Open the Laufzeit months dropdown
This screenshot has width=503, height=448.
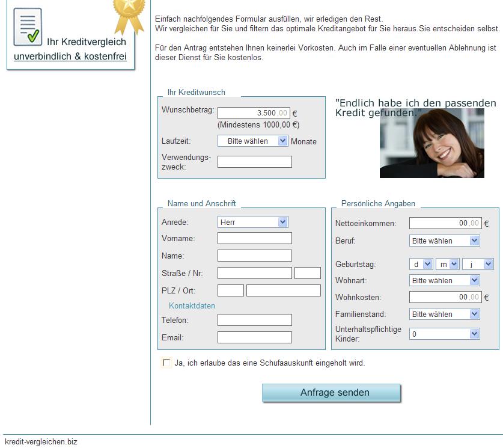point(252,141)
